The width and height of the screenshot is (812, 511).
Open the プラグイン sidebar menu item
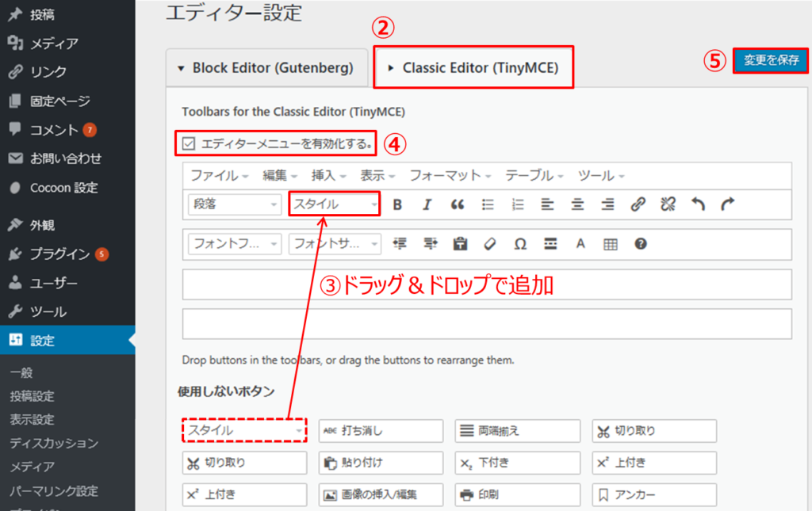point(60,254)
